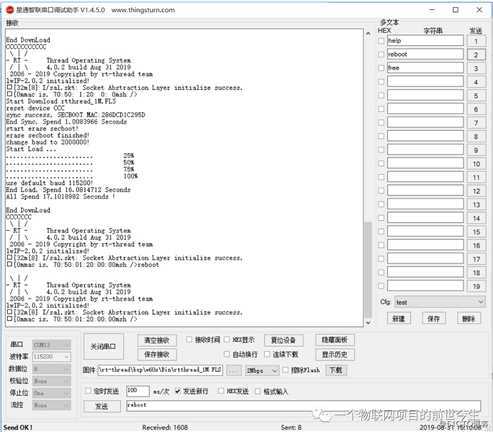Click send button number 10
Image resolution: width=493 pixels, height=432 pixels.
tap(476, 164)
